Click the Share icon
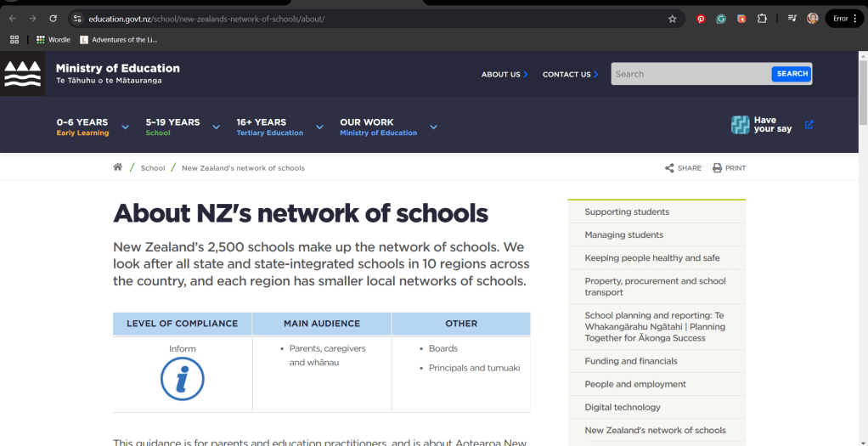Image resolution: width=868 pixels, height=446 pixels. tap(669, 168)
